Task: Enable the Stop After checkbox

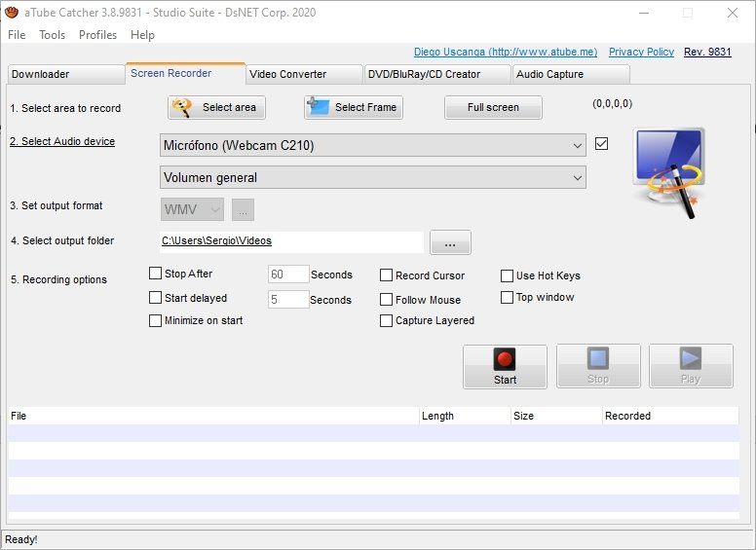Action: coord(155,274)
